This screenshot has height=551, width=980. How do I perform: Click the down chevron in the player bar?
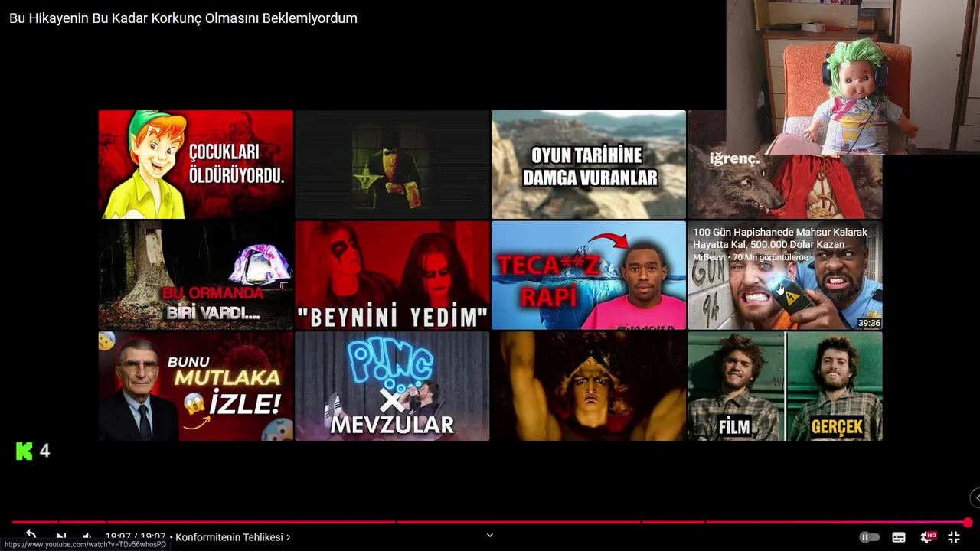click(x=490, y=536)
